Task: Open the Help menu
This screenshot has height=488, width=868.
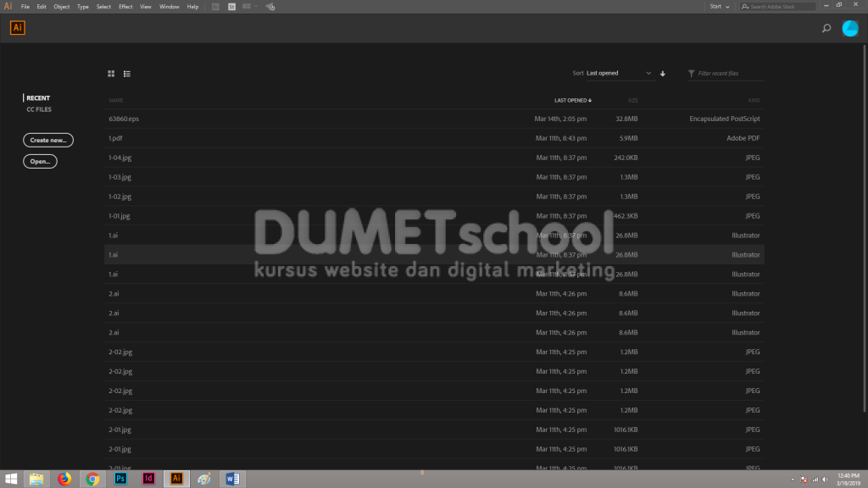Action: (192, 7)
